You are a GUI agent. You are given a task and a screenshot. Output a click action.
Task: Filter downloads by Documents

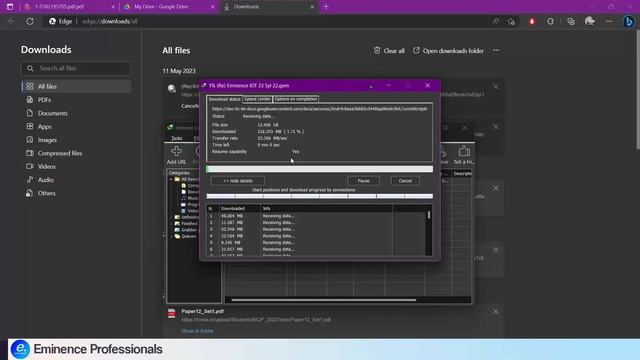(x=76, y=113)
